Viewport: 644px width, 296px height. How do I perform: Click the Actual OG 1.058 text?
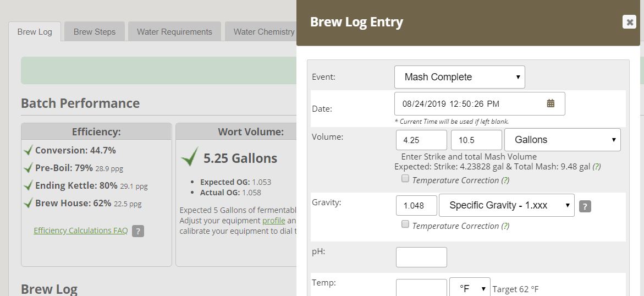pyautogui.click(x=230, y=193)
